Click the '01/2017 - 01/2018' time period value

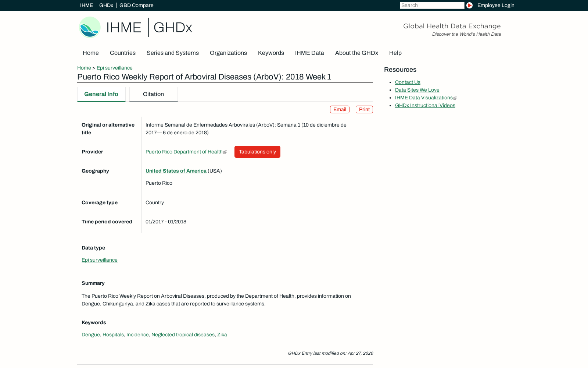[x=166, y=222]
